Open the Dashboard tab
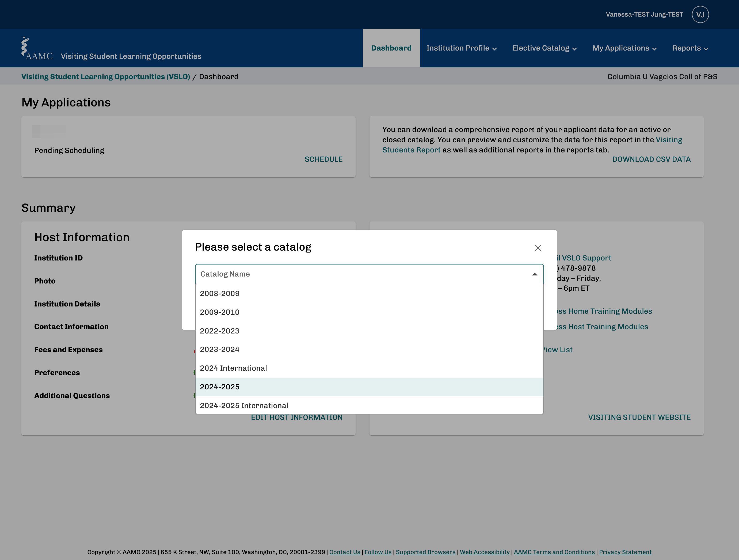Image resolution: width=739 pixels, height=560 pixels. tap(391, 48)
